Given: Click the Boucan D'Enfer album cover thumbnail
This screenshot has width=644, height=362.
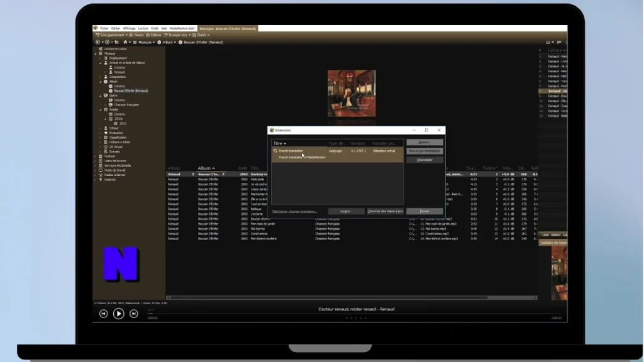Looking at the screenshot, I should tap(352, 93).
